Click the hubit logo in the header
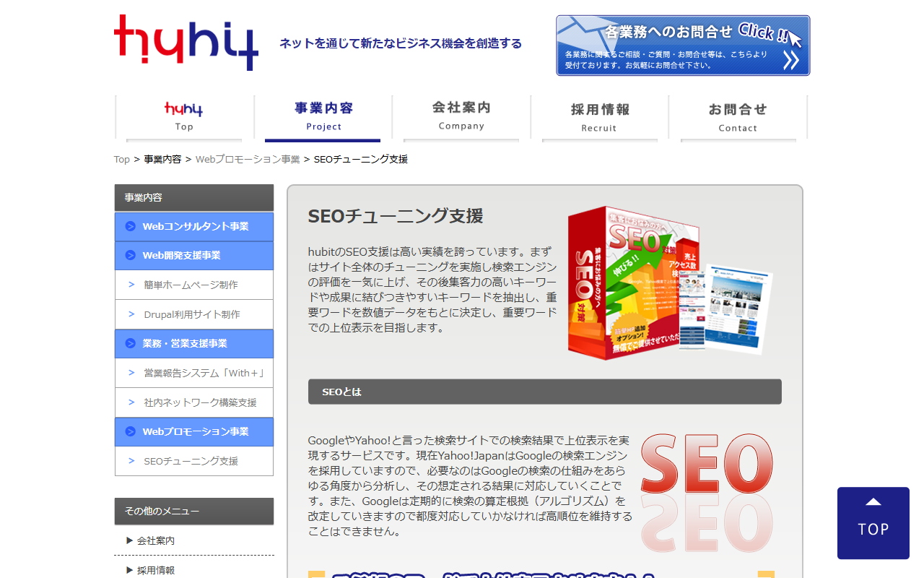924x578 pixels. 186,43
